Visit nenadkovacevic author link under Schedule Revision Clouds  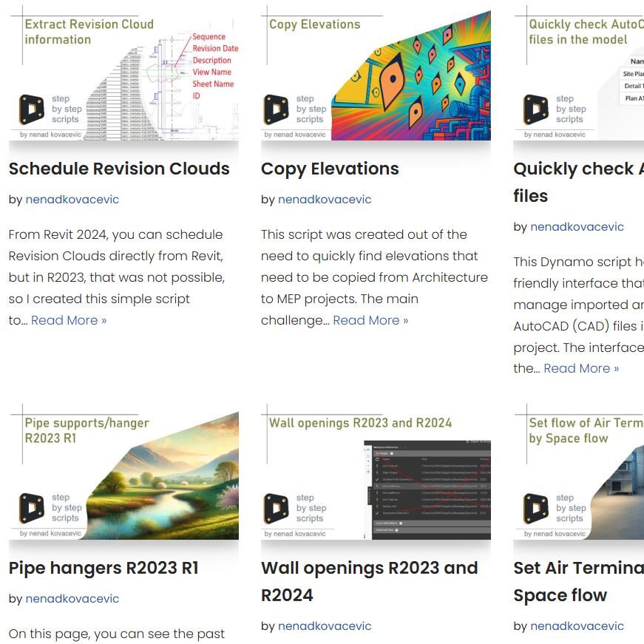pos(72,200)
